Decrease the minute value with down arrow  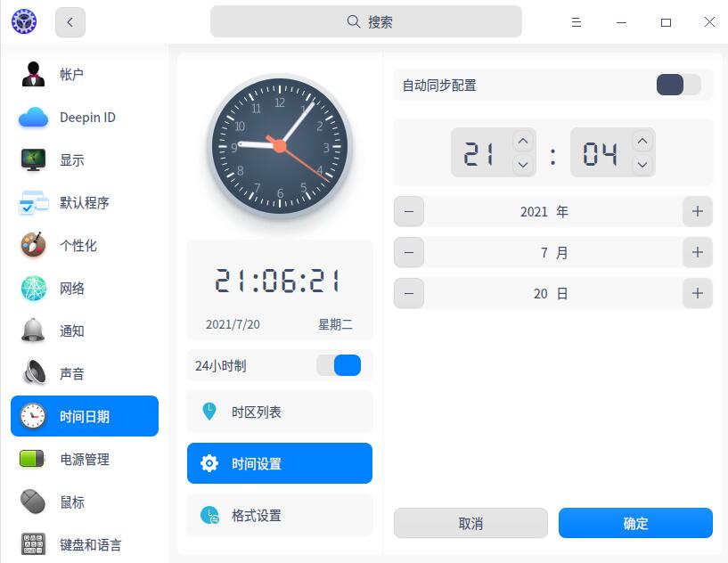tap(642, 164)
